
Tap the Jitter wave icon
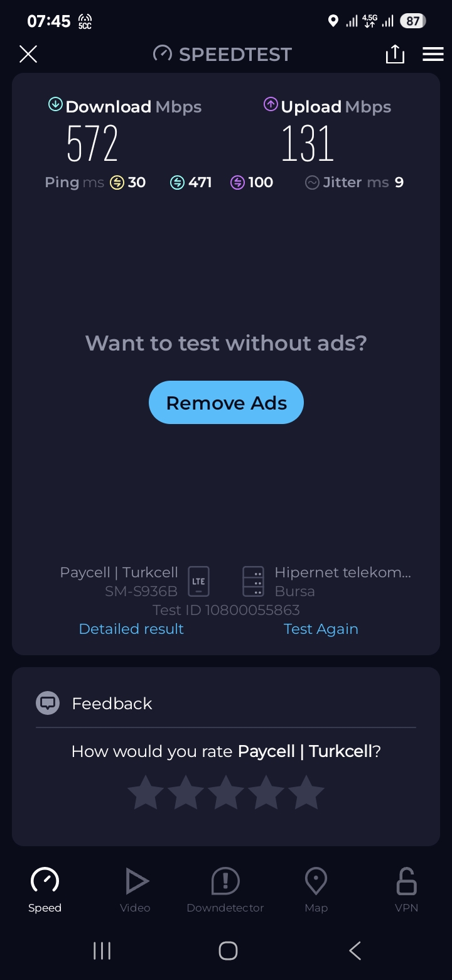[312, 183]
